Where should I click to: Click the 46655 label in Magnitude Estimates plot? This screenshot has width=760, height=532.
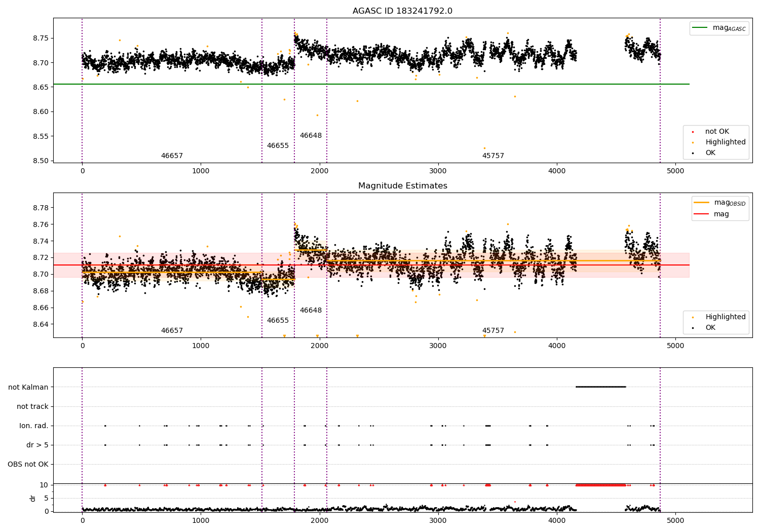[x=278, y=321]
